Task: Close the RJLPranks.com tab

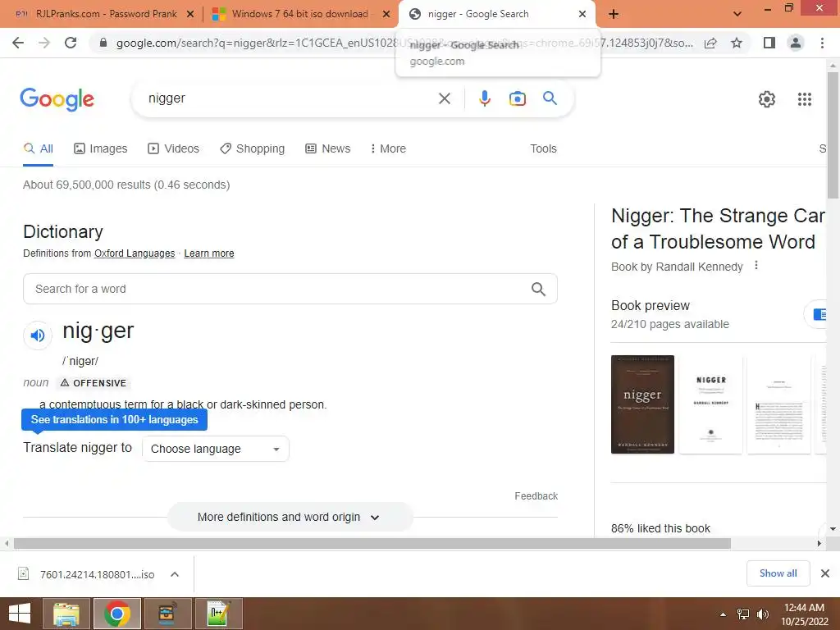Action: (190, 14)
